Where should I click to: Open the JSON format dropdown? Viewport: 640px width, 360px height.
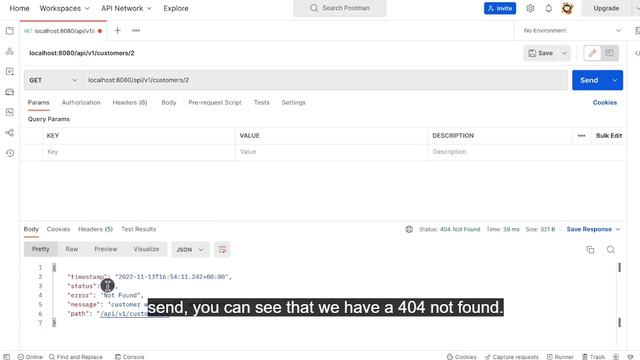coord(190,250)
